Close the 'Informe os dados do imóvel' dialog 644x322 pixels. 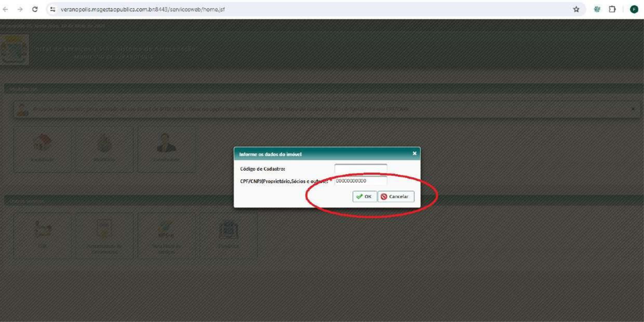(414, 153)
